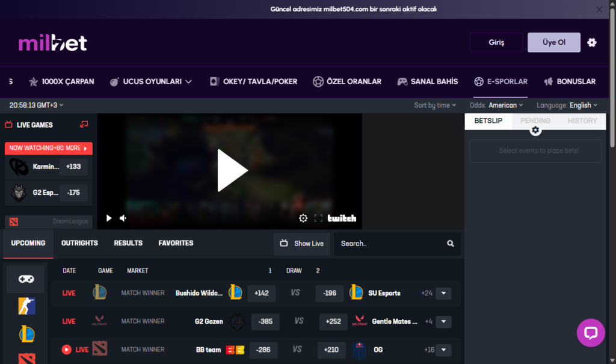Bet Gentle Mates at +252

click(333, 321)
